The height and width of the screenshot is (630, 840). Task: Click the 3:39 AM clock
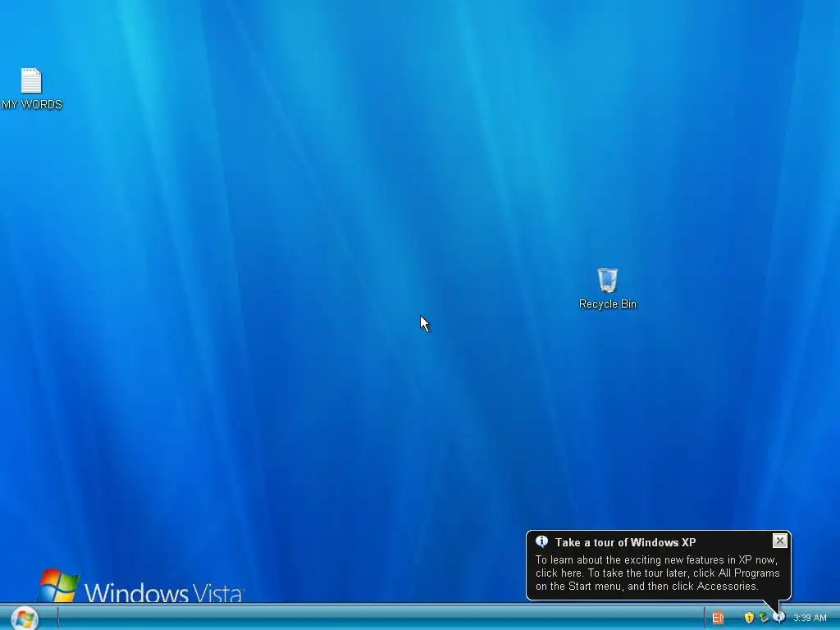[810, 618]
